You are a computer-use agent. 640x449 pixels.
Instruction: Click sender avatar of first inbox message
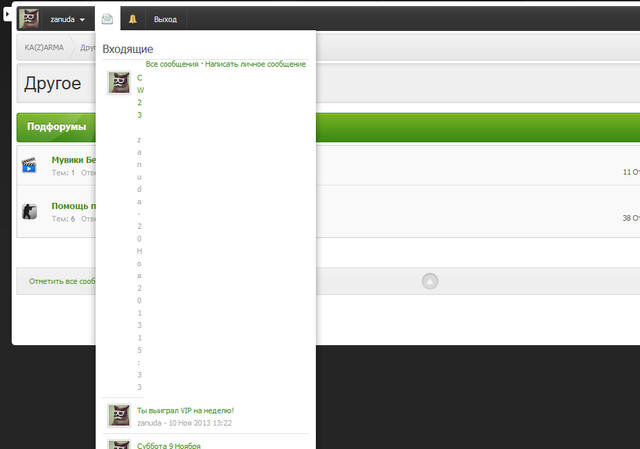pos(119,84)
